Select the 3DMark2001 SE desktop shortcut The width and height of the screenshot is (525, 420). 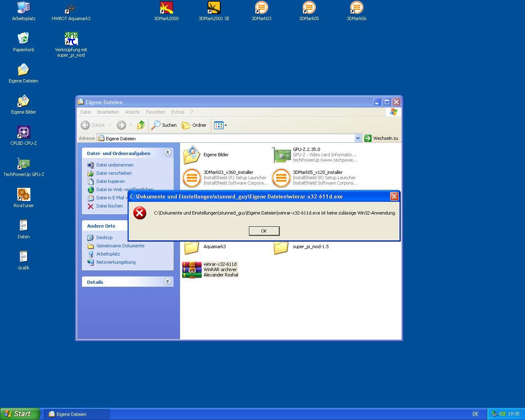(x=214, y=11)
